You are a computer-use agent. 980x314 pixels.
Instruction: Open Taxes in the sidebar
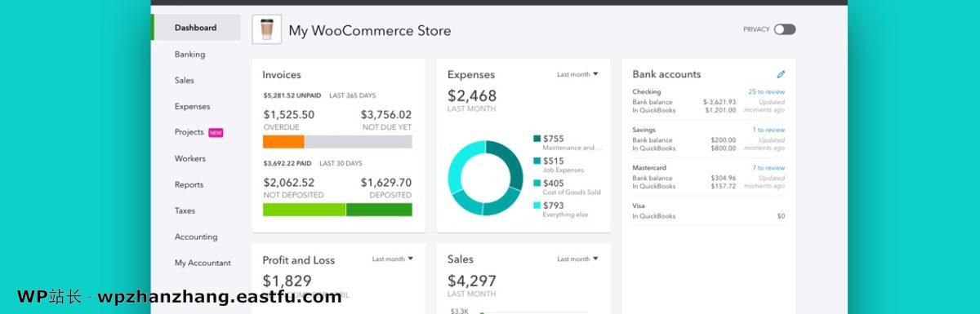tap(185, 211)
